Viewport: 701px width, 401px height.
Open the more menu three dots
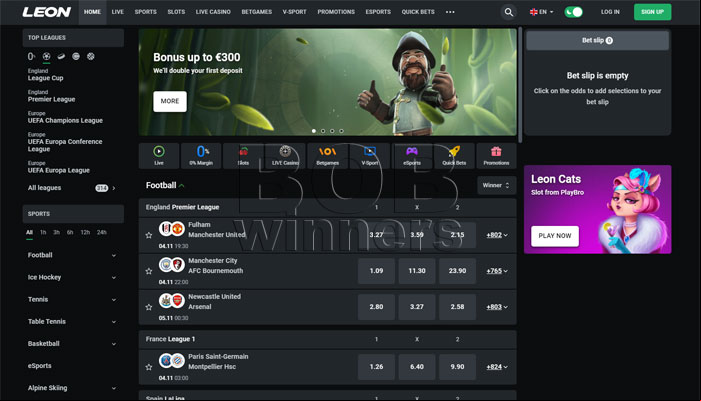coord(450,12)
